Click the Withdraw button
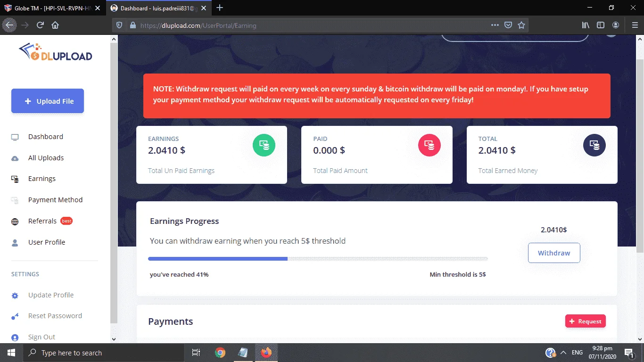644x362 pixels. click(x=554, y=253)
